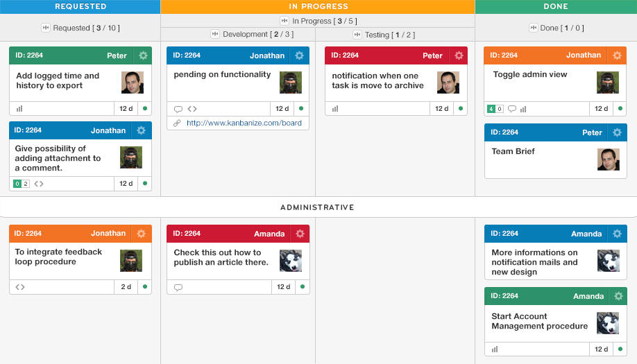This screenshot has width=637, height=364.
Task: Click comment icon on 'Check this out' card
Action: (178, 287)
